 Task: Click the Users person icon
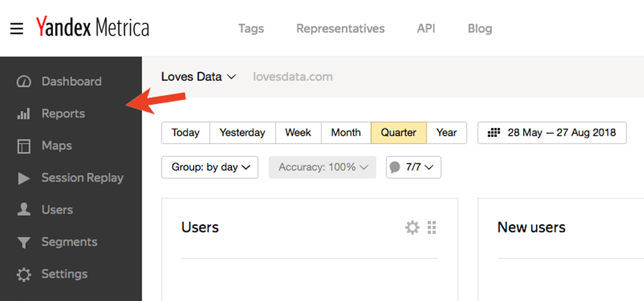pos(24,210)
